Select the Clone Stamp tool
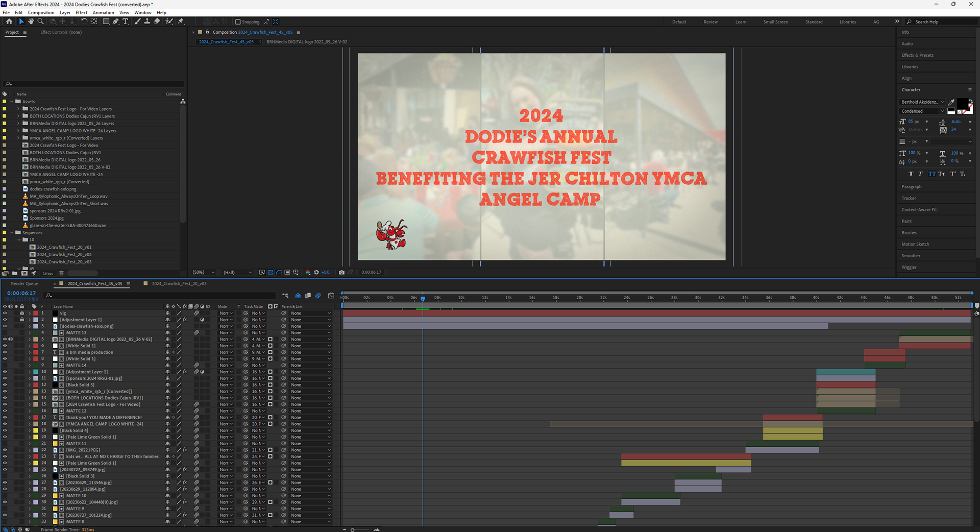This screenshot has height=532, width=980. (x=147, y=21)
